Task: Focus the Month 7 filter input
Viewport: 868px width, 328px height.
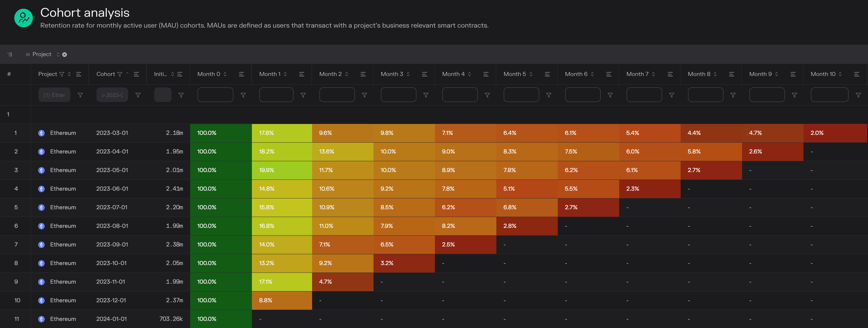Action: (x=644, y=95)
